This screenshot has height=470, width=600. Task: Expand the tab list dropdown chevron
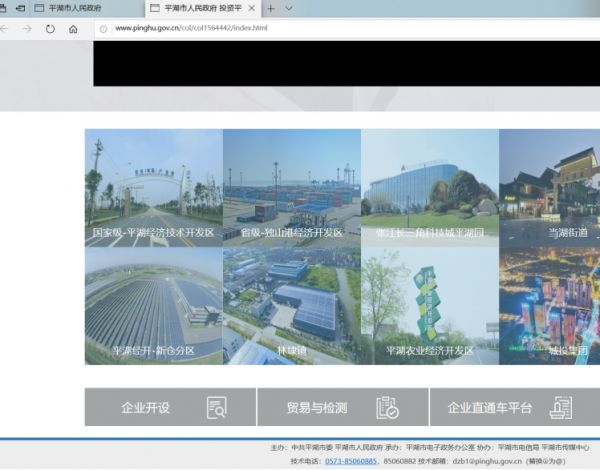pyautogui.click(x=289, y=8)
